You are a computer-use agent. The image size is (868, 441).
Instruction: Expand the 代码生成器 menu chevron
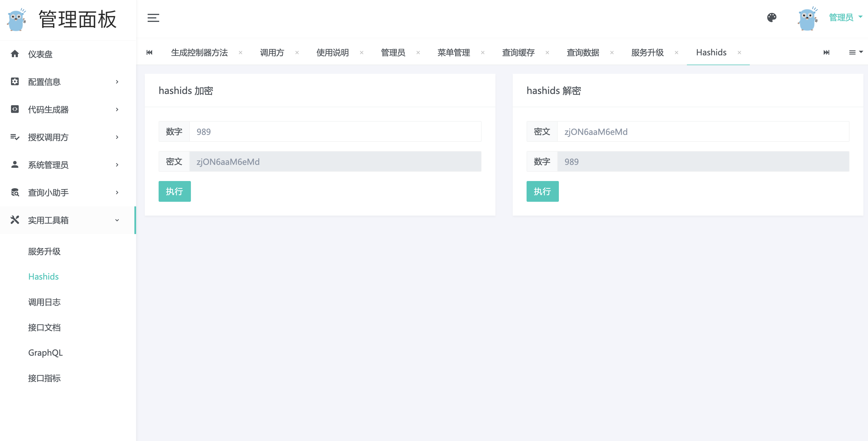(117, 109)
